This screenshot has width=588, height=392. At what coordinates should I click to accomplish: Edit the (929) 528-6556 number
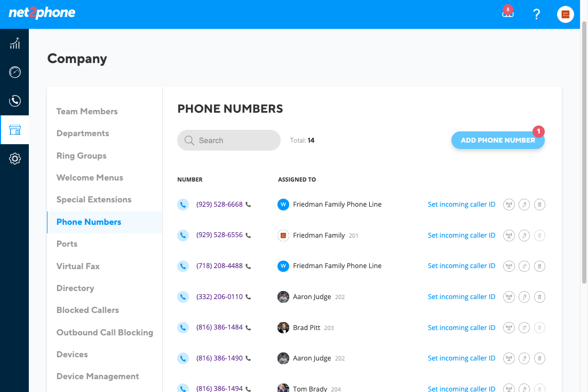click(x=525, y=236)
